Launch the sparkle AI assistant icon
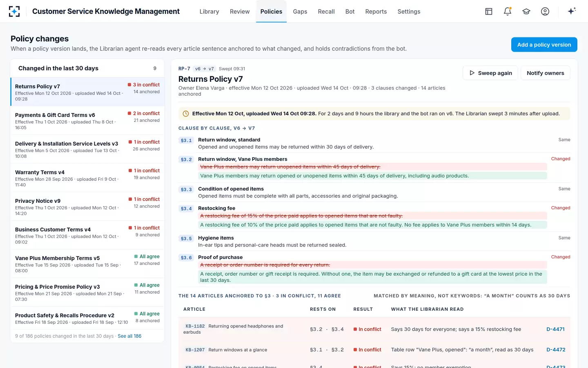Image resolution: width=588 pixels, height=368 pixels. click(572, 11)
